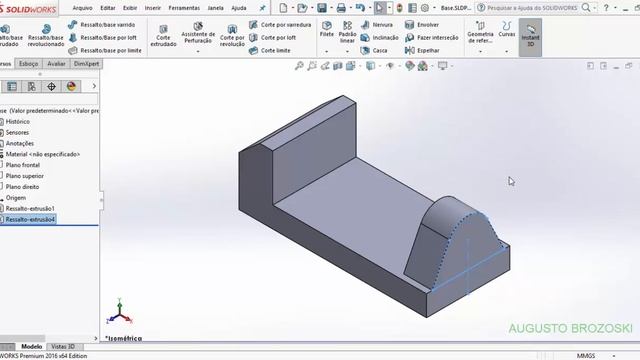Click the Undo arrow icon

pos(360,7)
